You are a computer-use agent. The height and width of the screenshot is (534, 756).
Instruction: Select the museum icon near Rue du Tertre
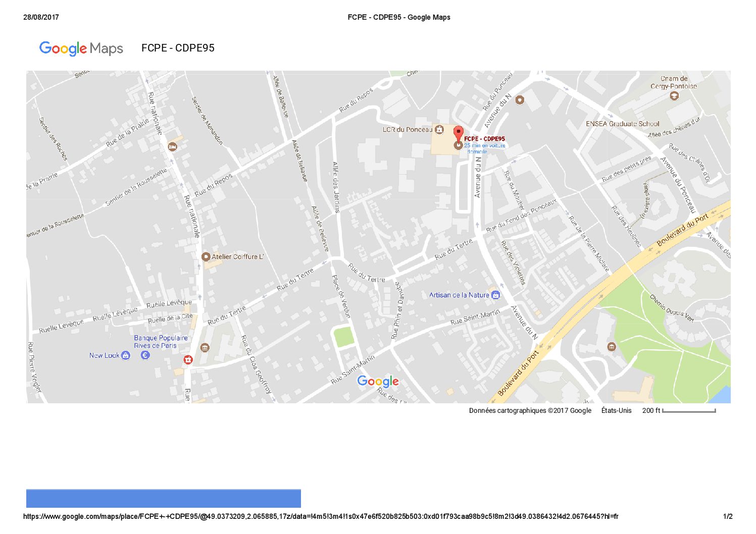click(x=205, y=347)
